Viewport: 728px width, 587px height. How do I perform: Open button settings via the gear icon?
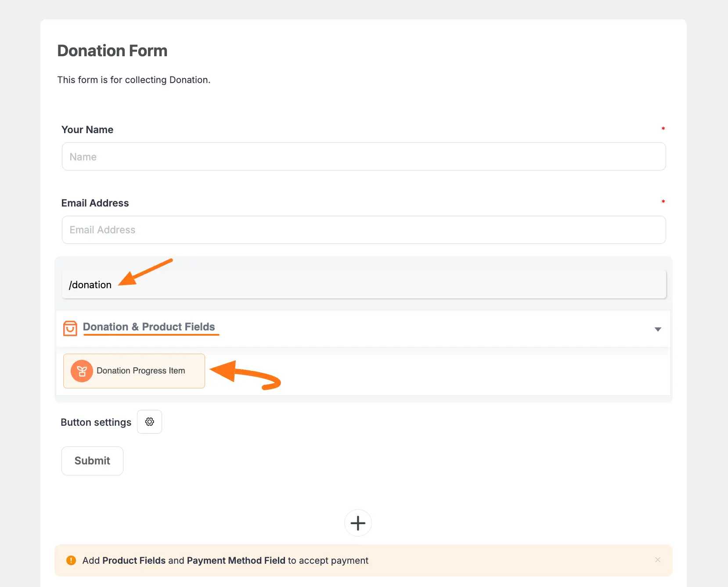pyautogui.click(x=150, y=422)
